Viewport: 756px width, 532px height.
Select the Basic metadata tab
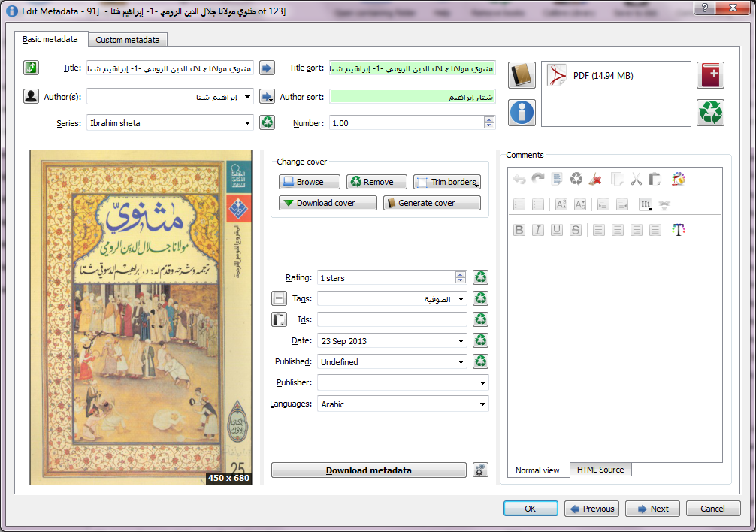point(50,39)
